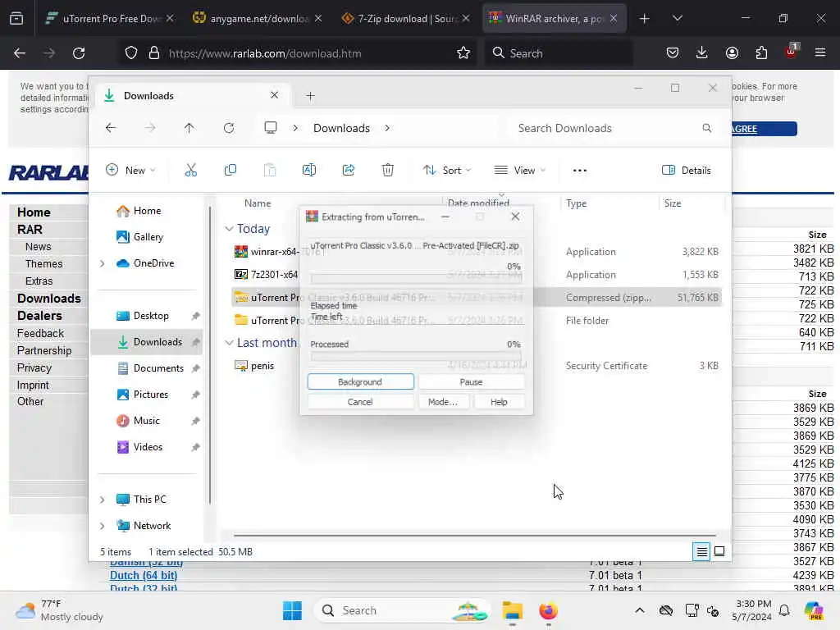
Task: Click the Background button in extraction dialog
Action: click(361, 381)
